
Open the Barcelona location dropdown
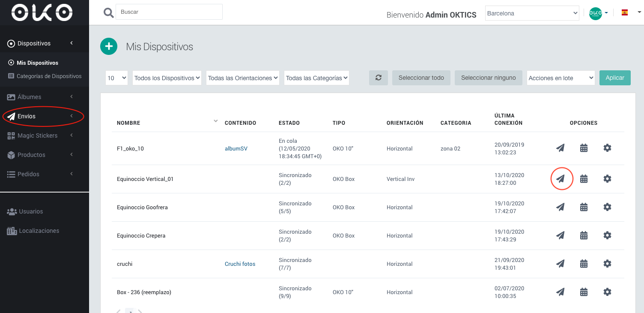click(532, 13)
